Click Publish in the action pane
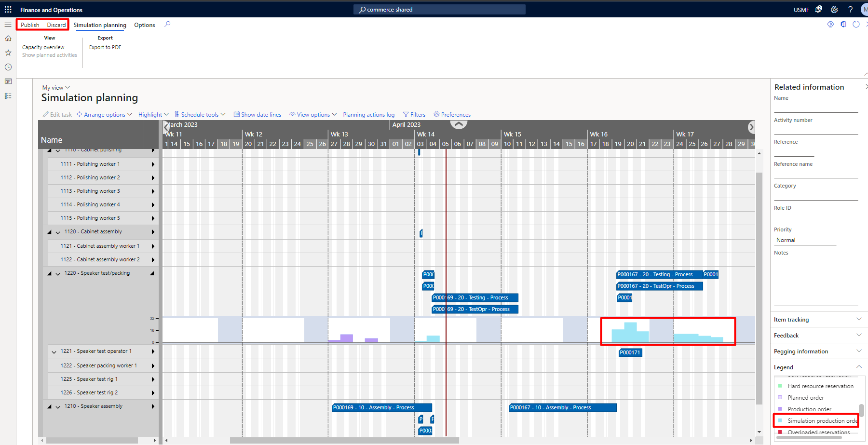This screenshot has width=868, height=445. pos(30,25)
